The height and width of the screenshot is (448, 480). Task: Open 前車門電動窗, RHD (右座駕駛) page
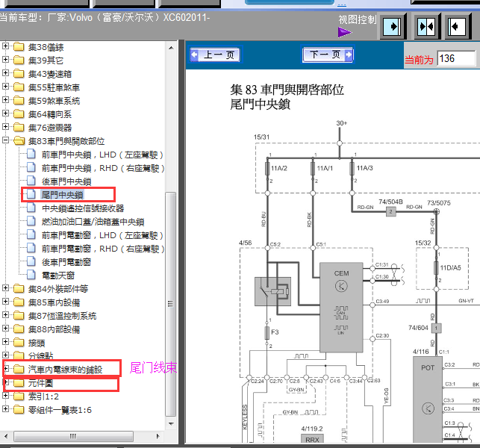[103, 249]
